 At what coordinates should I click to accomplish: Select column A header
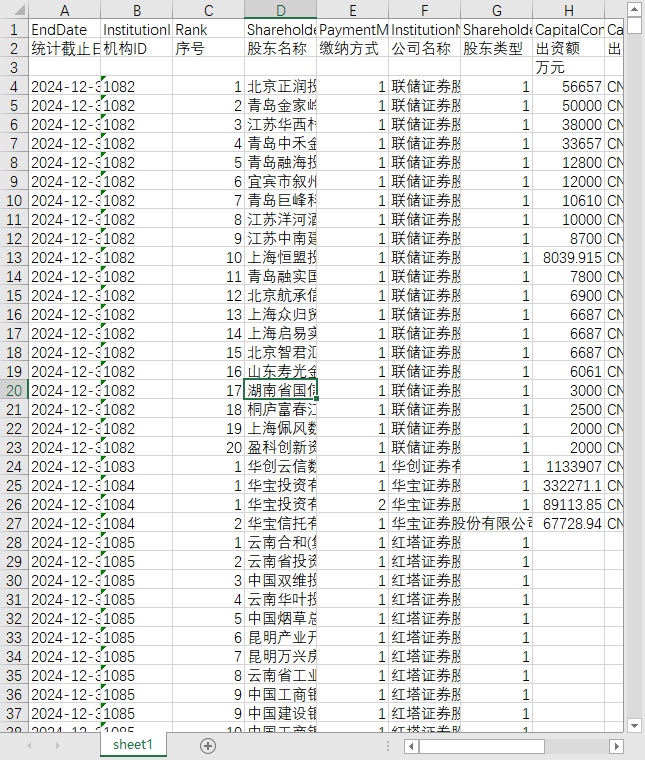pos(64,10)
